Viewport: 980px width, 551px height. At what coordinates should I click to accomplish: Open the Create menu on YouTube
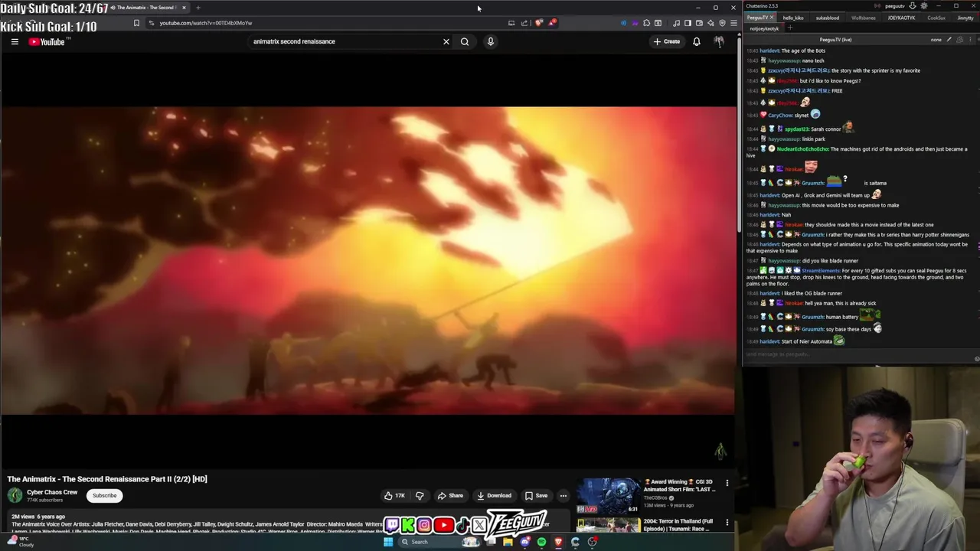click(667, 41)
